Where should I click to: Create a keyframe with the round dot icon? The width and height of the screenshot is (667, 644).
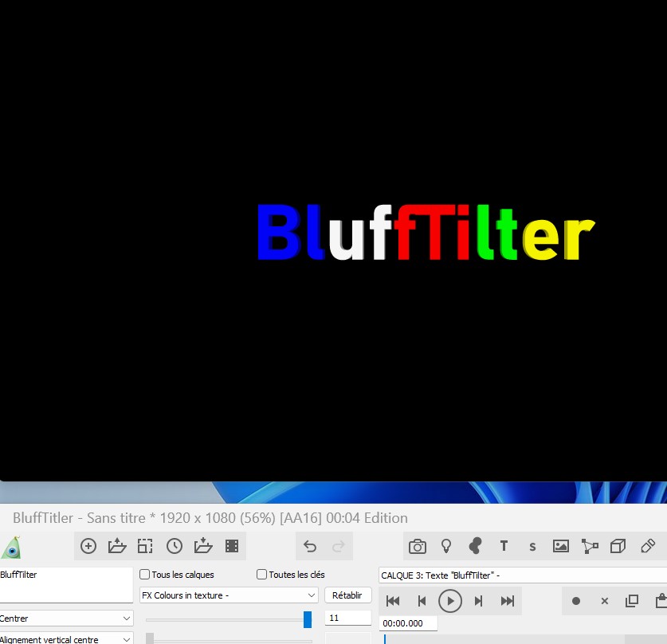pyautogui.click(x=576, y=601)
